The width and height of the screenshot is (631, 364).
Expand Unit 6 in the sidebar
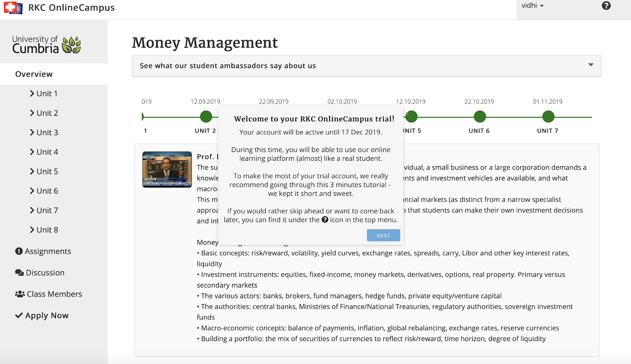click(44, 191)
